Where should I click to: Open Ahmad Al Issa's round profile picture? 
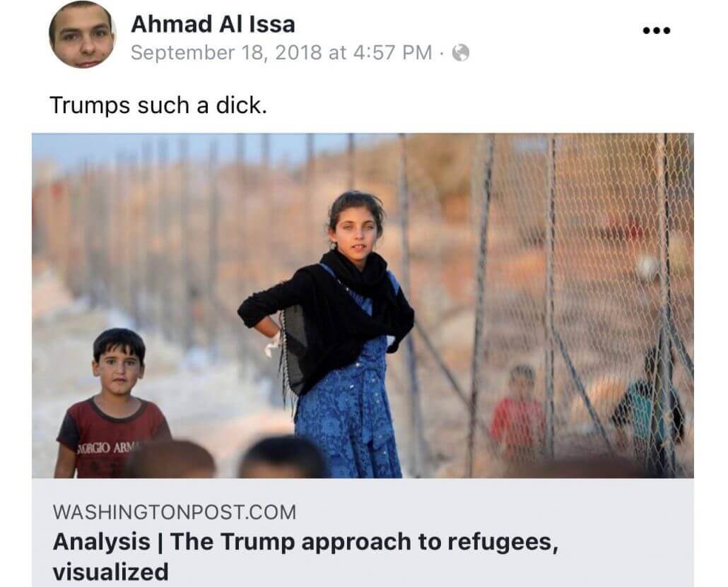(82, 35)
